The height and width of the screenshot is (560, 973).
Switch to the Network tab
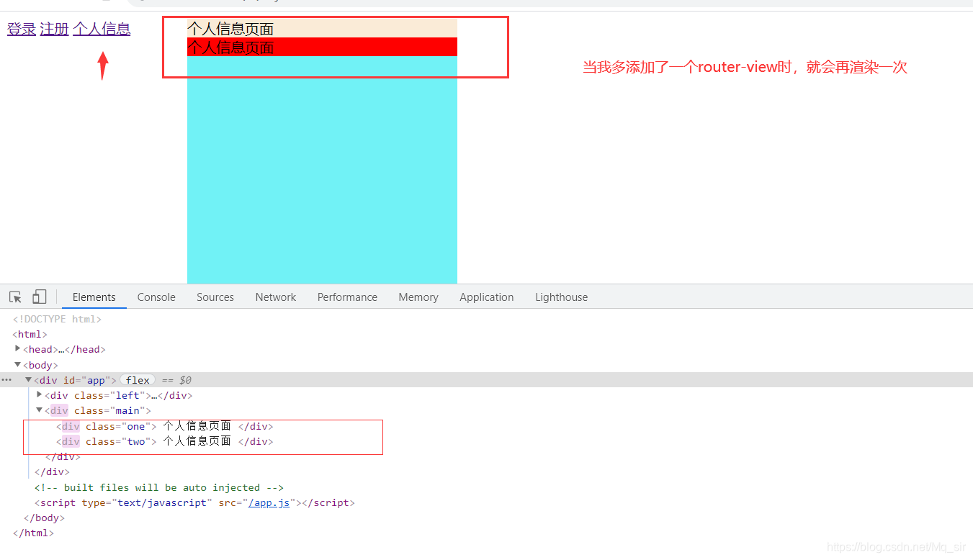point(276,297)
